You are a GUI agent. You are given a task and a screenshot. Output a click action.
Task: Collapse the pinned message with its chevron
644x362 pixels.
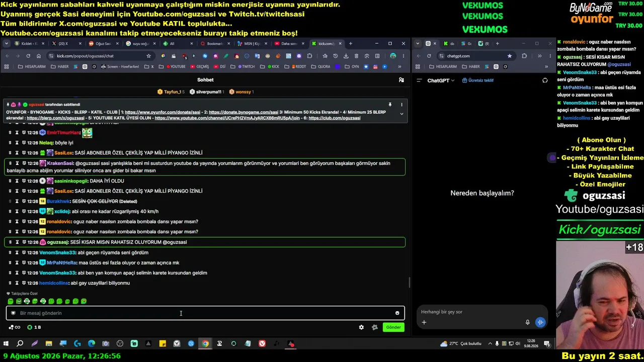pyautogui.click(x=401, y=114)
